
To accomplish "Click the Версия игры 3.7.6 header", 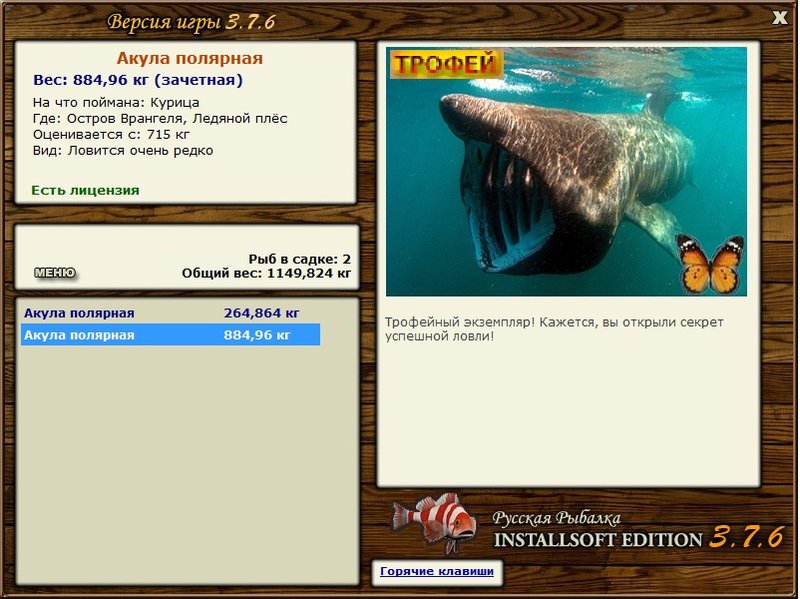I will coord(191,22).
